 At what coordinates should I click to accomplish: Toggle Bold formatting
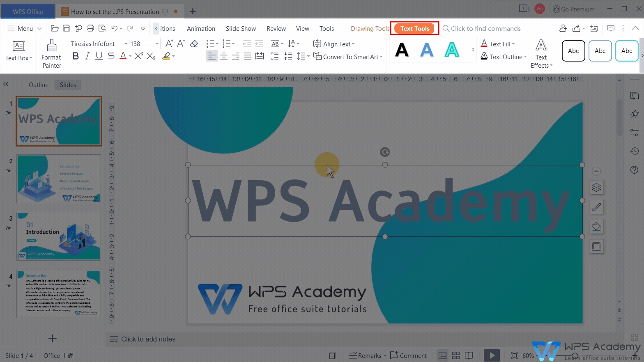[76, 56]
